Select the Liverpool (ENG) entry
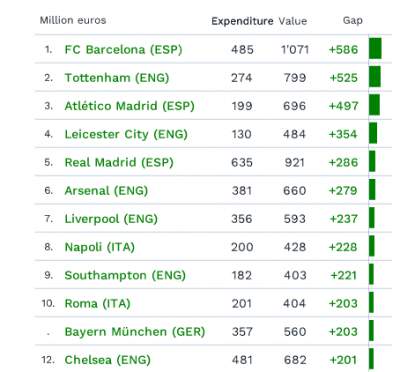 pyautogui.click(x=111, y=219)
